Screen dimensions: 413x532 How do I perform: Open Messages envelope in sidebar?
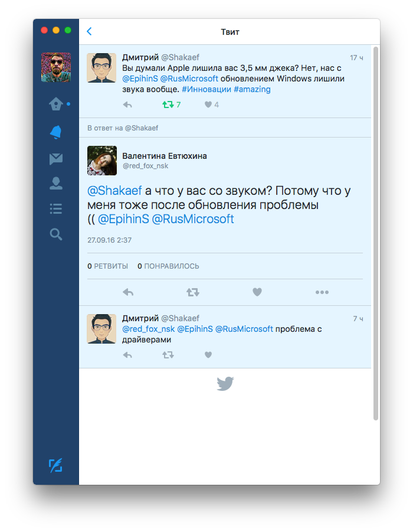pyautogui.click(x=56, y=158)
